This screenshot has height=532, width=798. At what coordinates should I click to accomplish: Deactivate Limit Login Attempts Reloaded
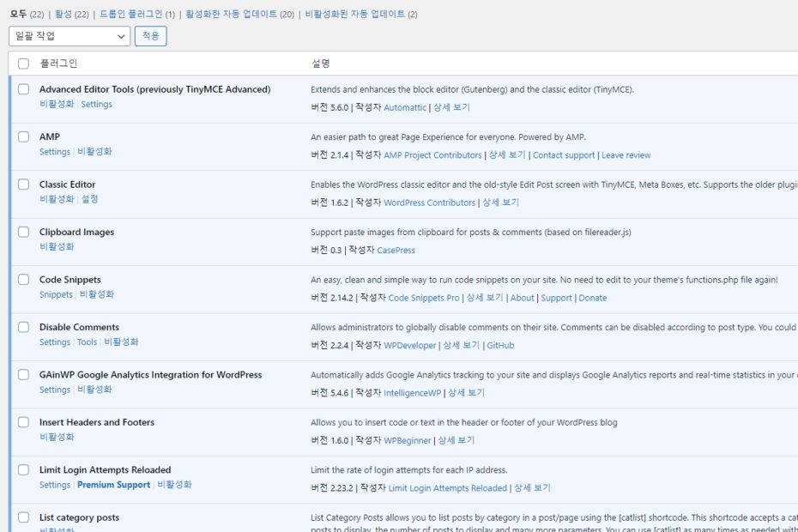coord(174,485)
